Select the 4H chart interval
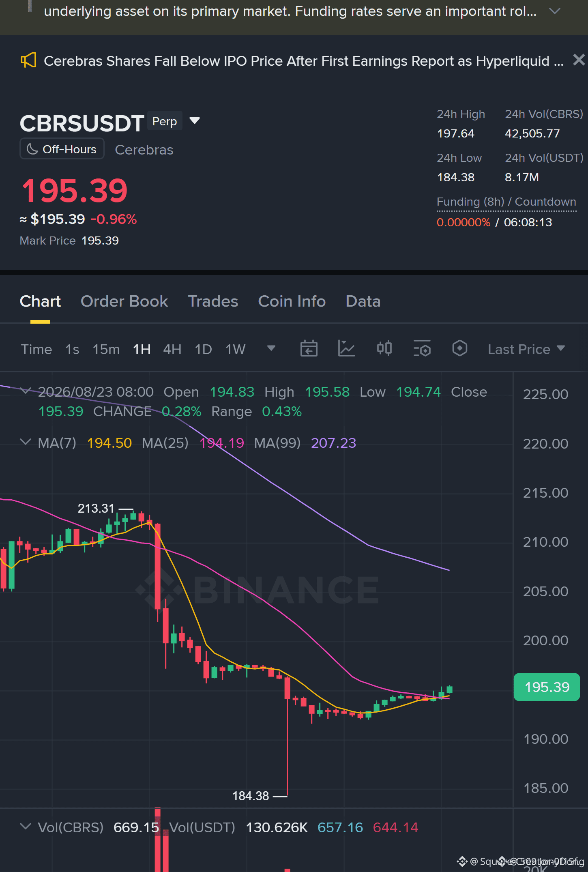588x872 pixels. [x=172, y=349]
